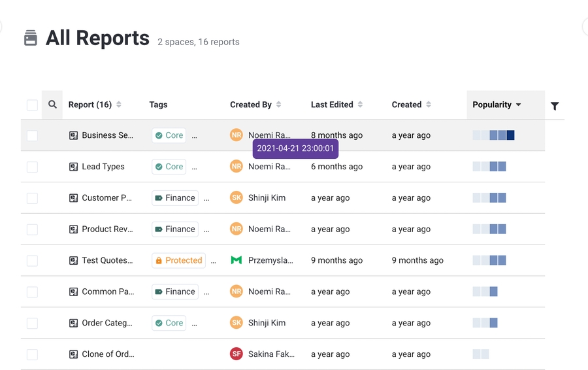Sort using the Created By column arrows
The width and height of the screenshot is (588, 370).
click(x=279, y=105)
